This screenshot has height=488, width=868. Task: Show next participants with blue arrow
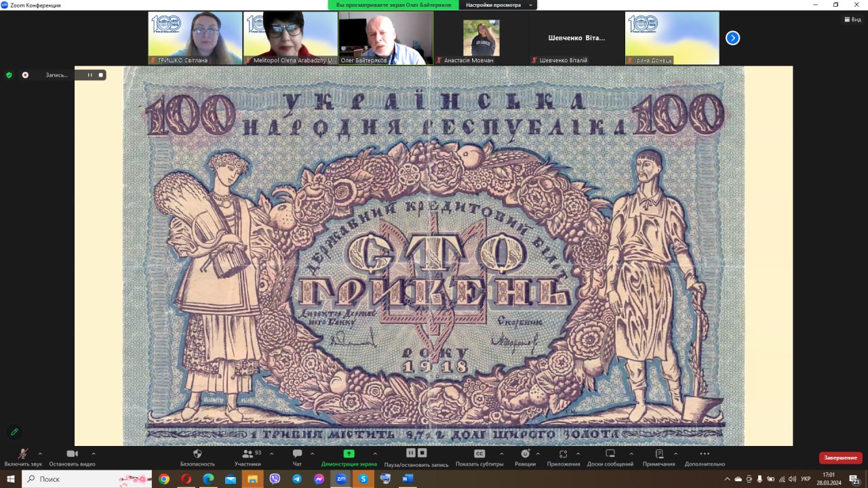coord(732,38)
